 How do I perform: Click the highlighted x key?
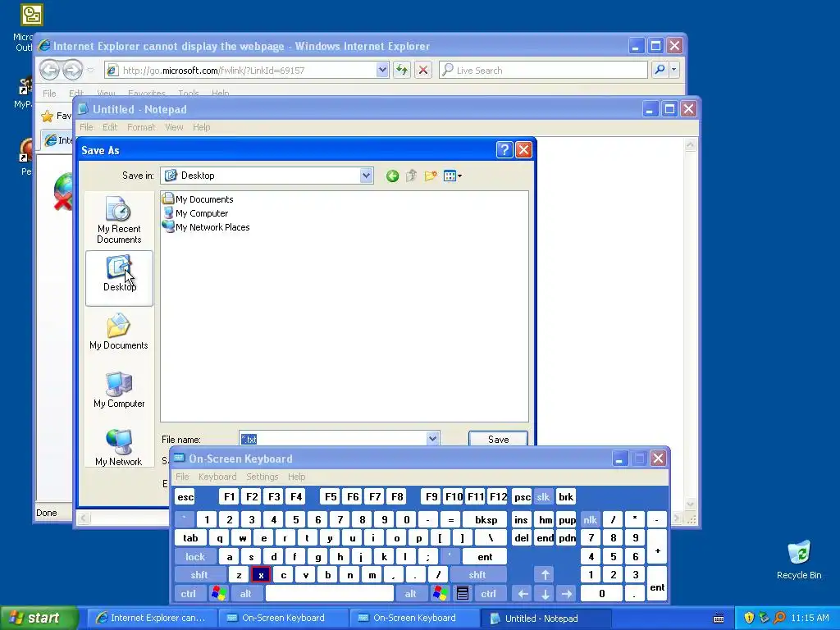click(261, 575)
